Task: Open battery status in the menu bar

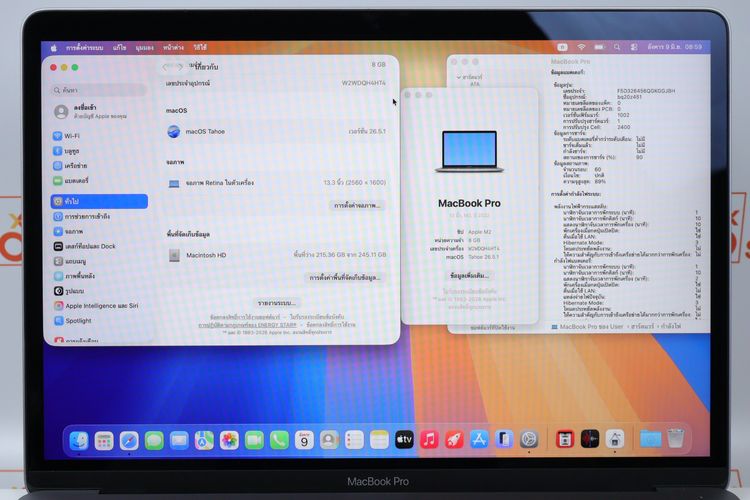Action: tap(599, 47)
